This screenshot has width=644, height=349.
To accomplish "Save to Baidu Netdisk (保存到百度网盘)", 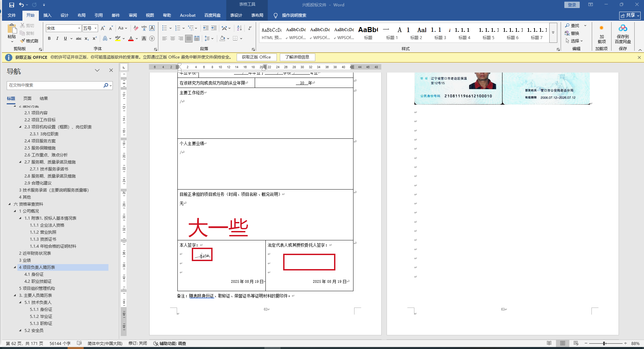I will pos(623,34).
